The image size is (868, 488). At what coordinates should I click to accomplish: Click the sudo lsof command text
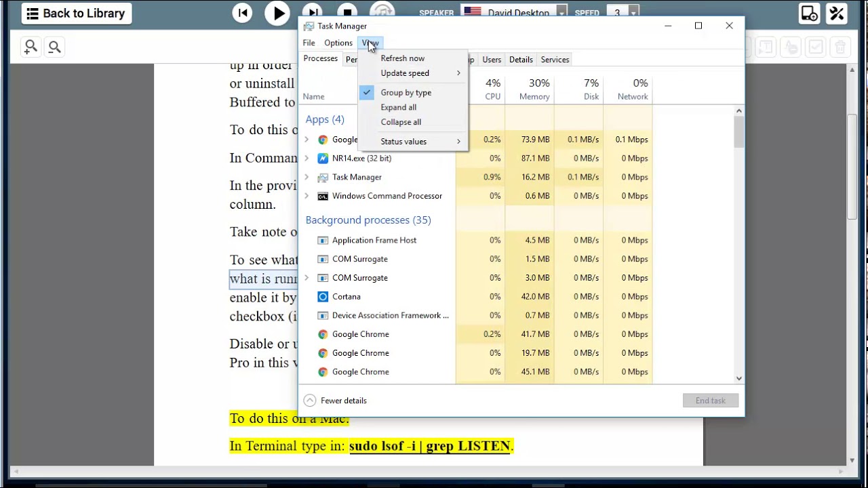[x=430, y=446]
